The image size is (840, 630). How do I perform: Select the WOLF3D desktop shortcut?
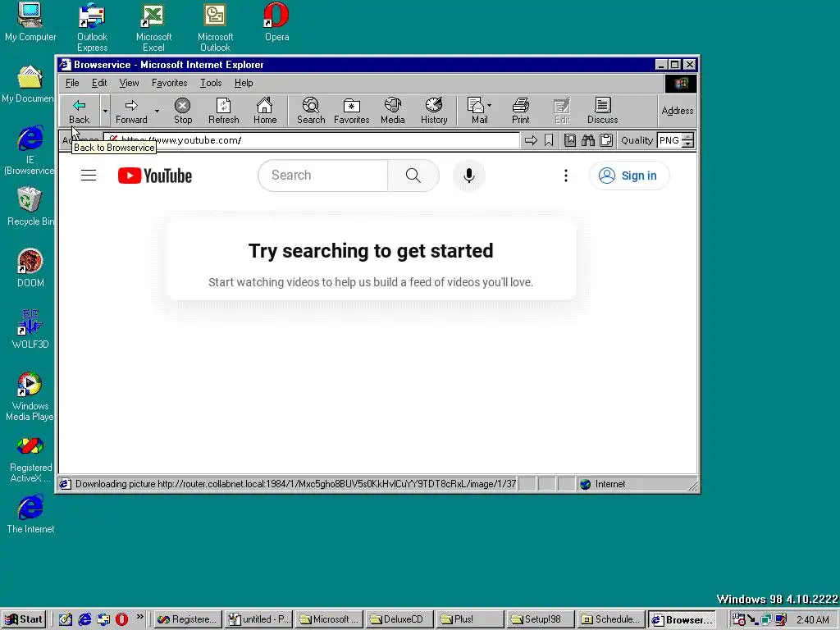pos(30,329)
